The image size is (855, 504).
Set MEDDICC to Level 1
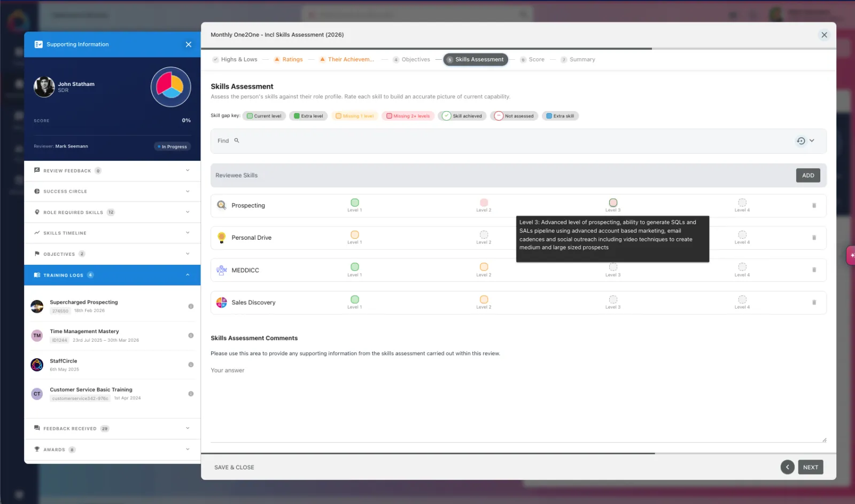[355, 267]
